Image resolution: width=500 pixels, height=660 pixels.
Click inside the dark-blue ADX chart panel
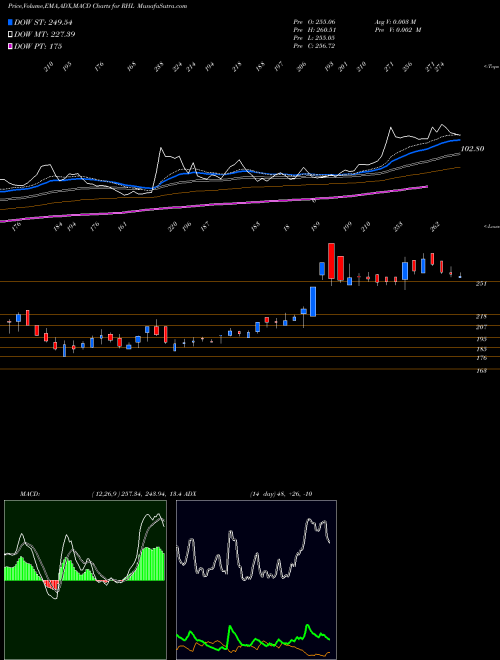pyautogui.click(x=256, y=580)
